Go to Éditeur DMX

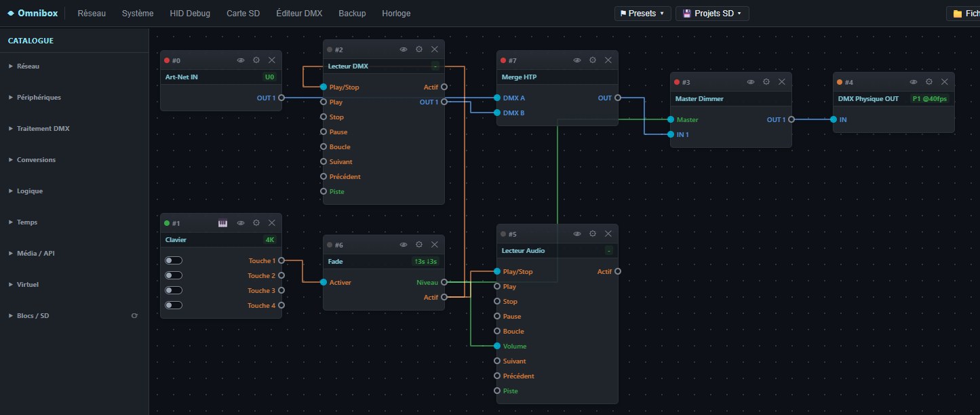299,14
